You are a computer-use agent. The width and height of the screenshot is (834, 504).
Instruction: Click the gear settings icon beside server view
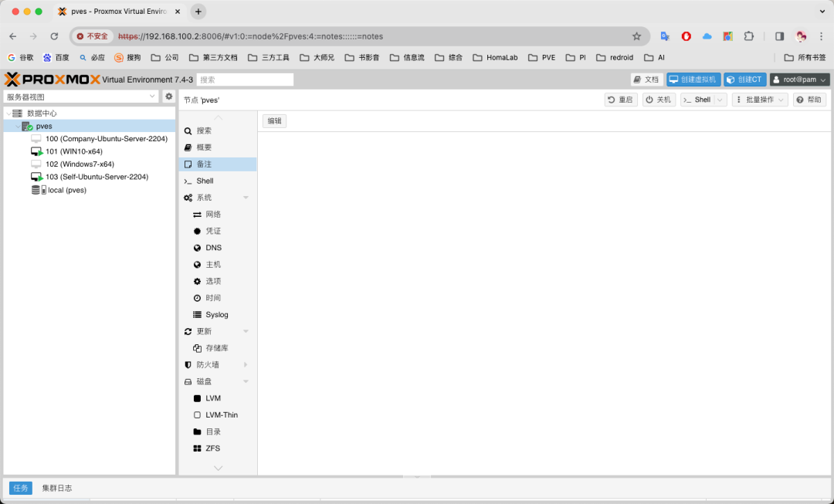169,96
